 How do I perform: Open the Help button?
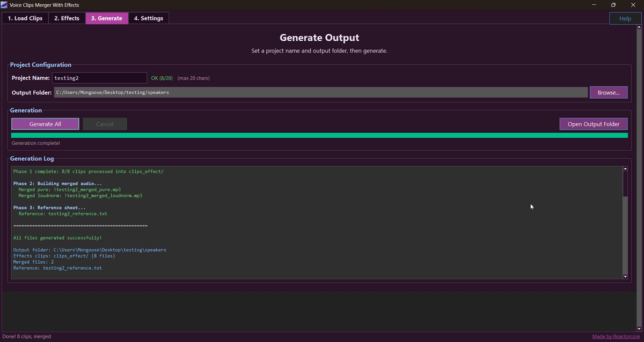(x=625, y=19)
